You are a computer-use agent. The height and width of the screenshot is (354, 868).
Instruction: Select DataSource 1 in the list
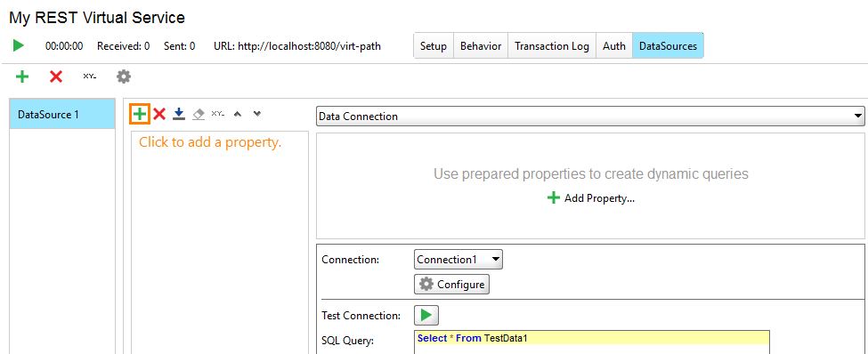coord(62,115)
